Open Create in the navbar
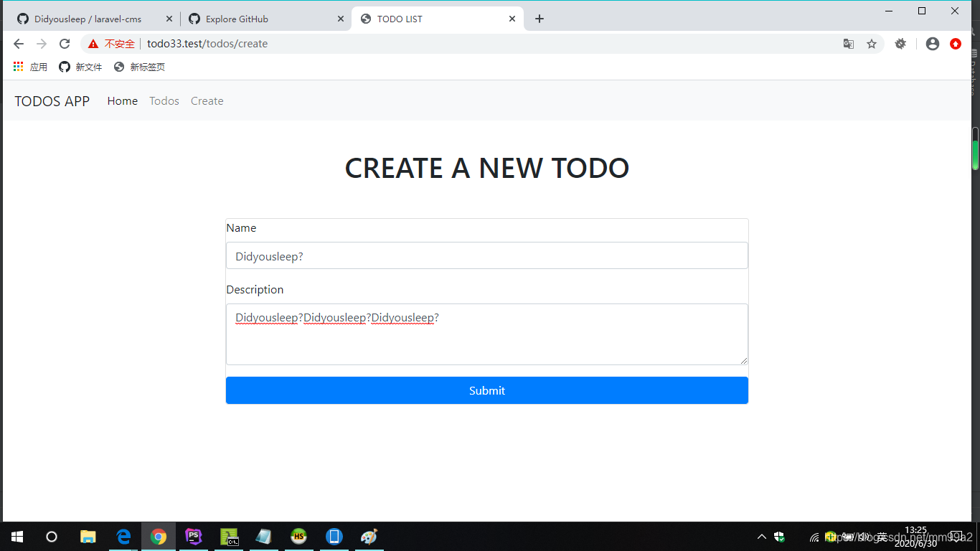 207,101
